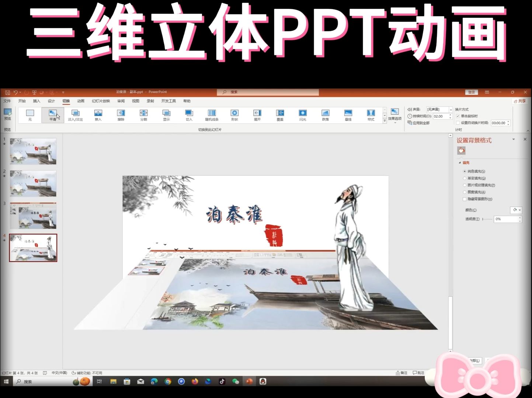Select the 分割 (Split) transition
The image size is (532, 398).
(x=144, y=115)
